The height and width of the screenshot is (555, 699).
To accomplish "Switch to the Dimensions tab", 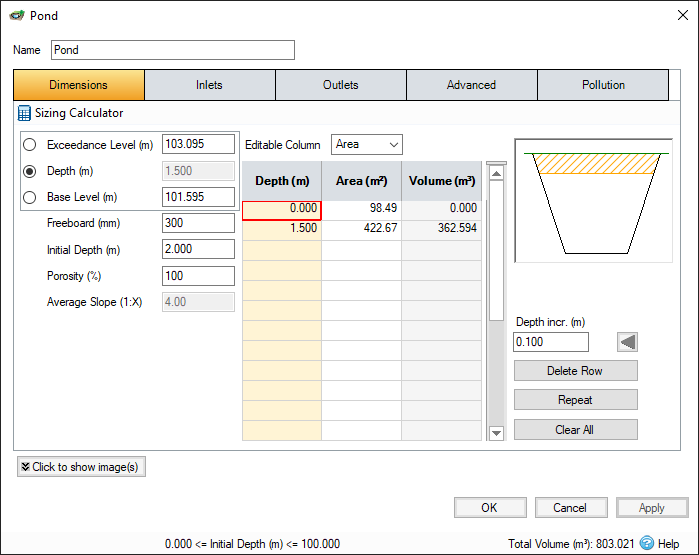I will (x=79, y=85).
